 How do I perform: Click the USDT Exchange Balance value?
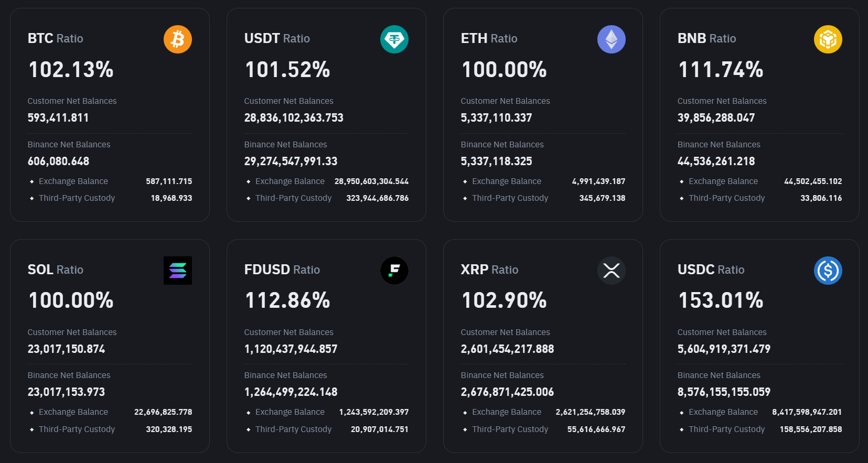(x=371, y=181)
